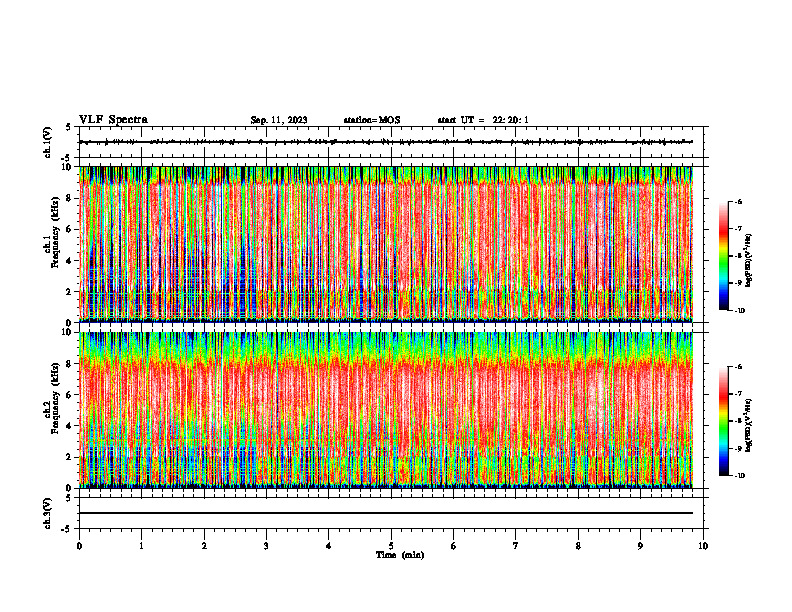792x612 pixels.
Task: Click the ch.1 waveform trace panel
Action: [391, 142]
